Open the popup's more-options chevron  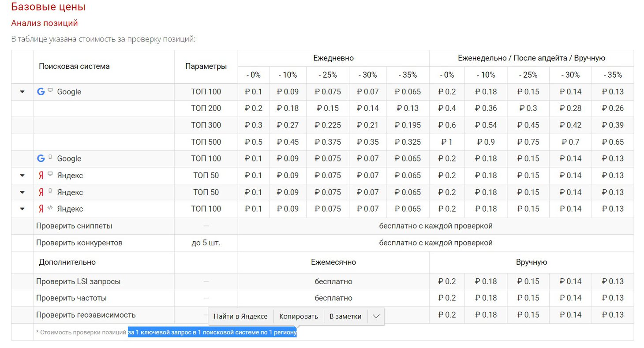click(376, 316)
